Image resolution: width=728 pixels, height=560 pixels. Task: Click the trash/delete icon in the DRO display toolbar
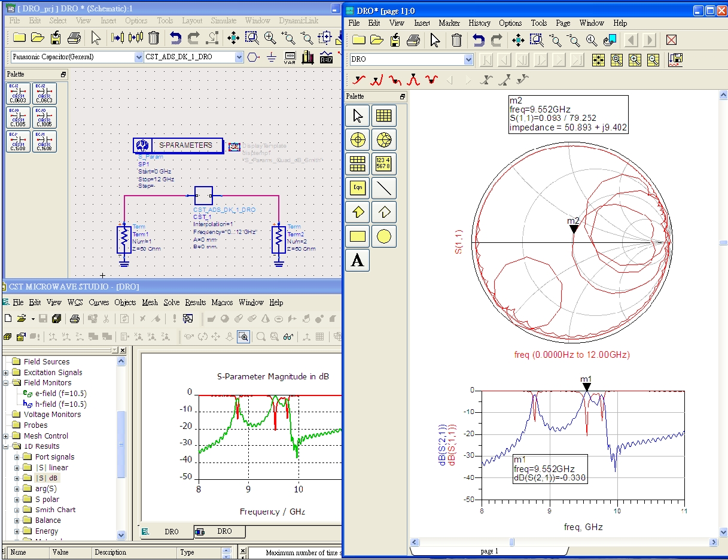point(456,40)
